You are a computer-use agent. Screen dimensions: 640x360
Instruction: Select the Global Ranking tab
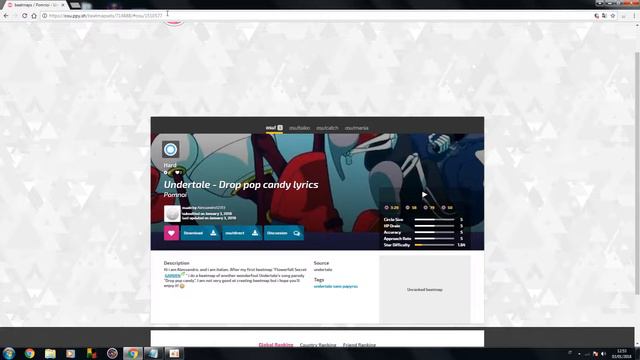[x=276, y=345]
